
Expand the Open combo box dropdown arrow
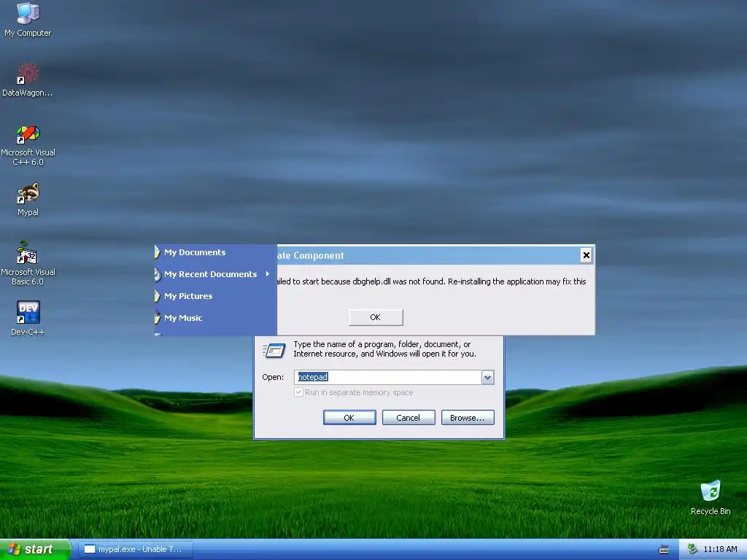click(x=487, y=378)
